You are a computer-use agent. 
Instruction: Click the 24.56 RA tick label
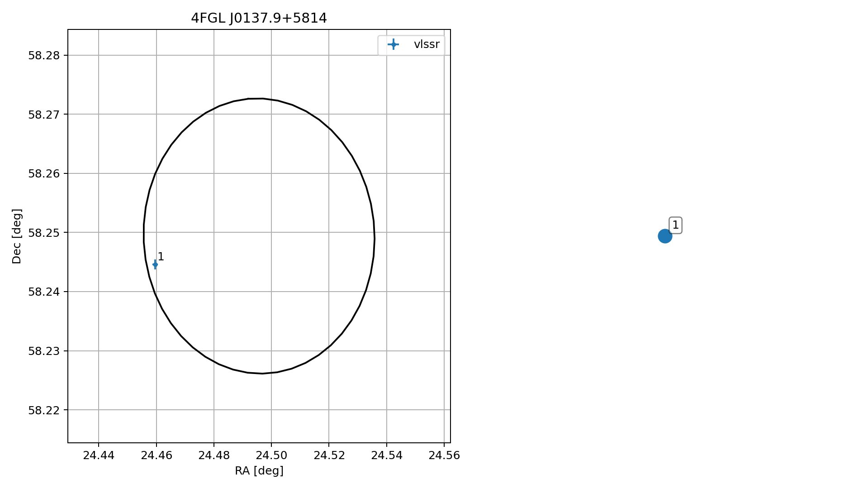pyautogui.click(x=444, y=455)
